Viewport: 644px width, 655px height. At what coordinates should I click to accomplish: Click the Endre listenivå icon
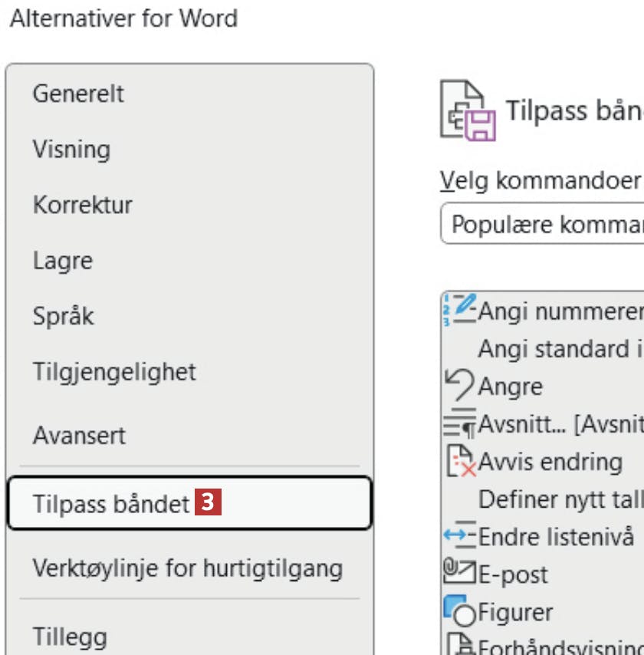tap(460, 535)
